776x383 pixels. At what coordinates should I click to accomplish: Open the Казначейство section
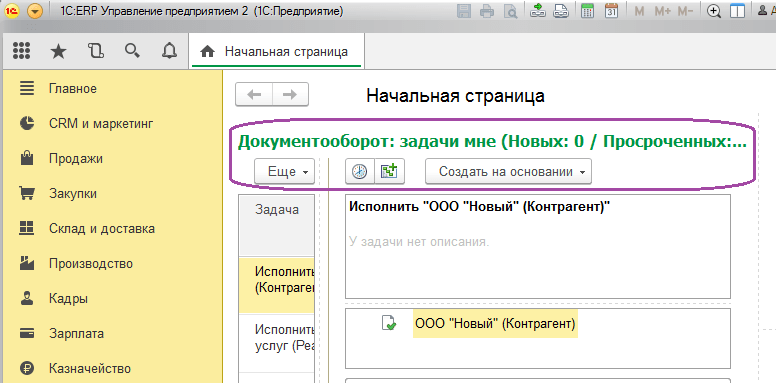pyautogui.click(x=90, y=369)
